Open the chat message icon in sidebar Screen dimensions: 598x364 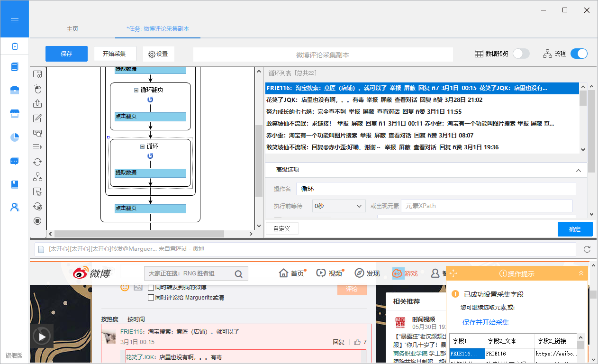click(x=14, y=161)
